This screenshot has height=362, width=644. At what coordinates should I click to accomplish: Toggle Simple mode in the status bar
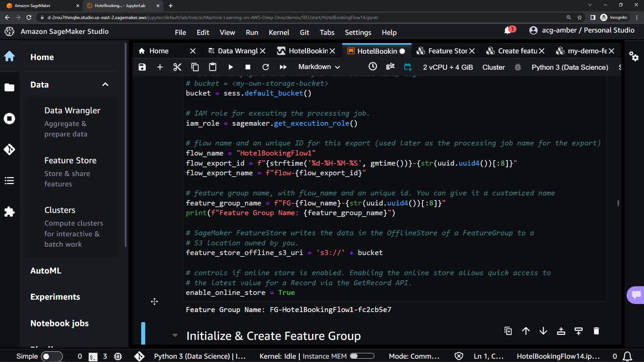[x=52, y=356]
